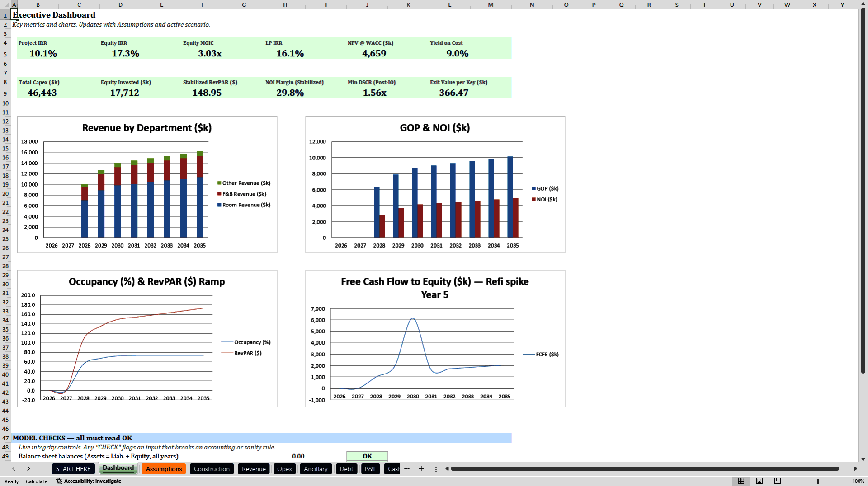Image resolution: width=868 pixels, height=486 pixels.
Task: Select the balance sheet OK check cell
Action: 367,456
